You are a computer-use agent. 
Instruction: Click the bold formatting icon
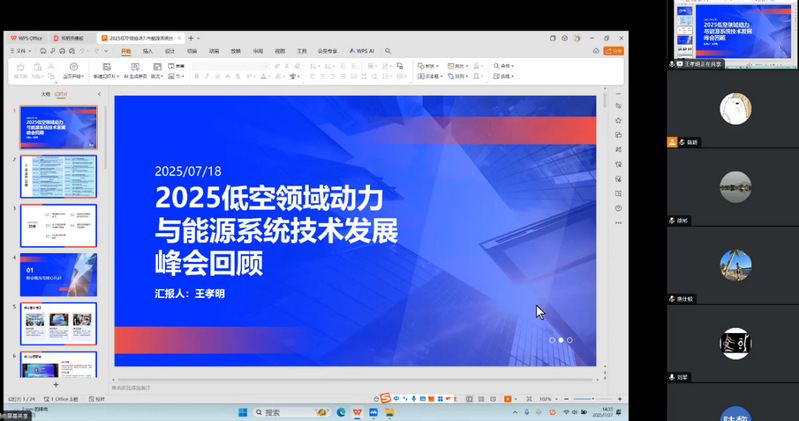coord(197,76)
